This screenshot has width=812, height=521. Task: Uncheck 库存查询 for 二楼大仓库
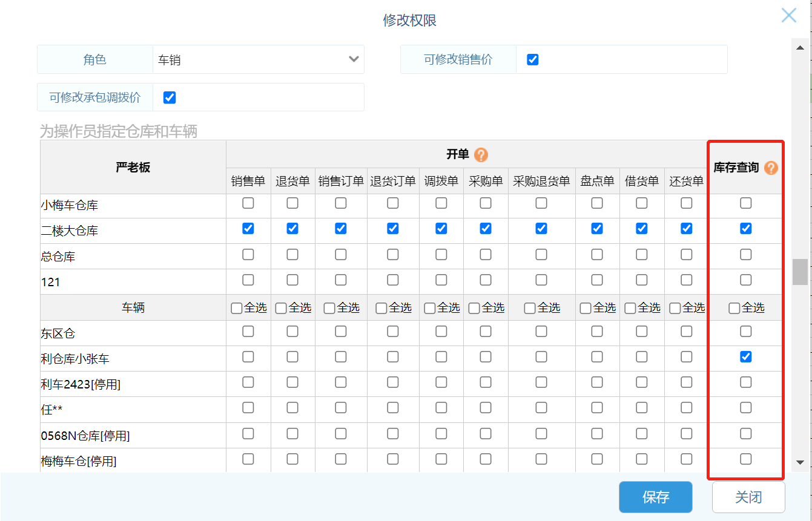click(746, 229)
